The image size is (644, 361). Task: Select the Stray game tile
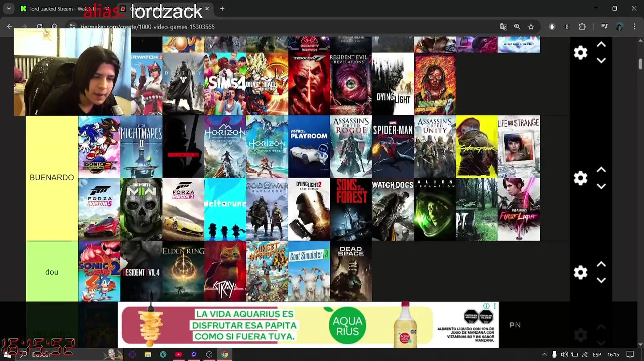225,272
